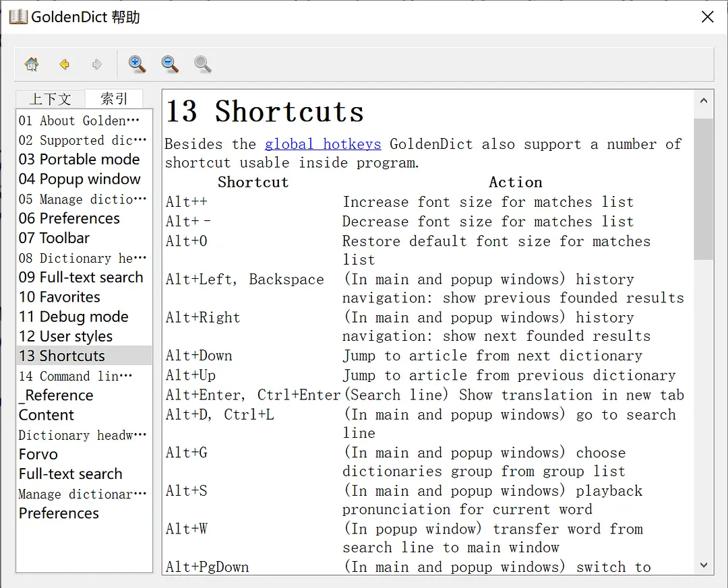Zoom out with the minus magnifier
Screen dimensions: 728x588
click(x=170, y=64)
